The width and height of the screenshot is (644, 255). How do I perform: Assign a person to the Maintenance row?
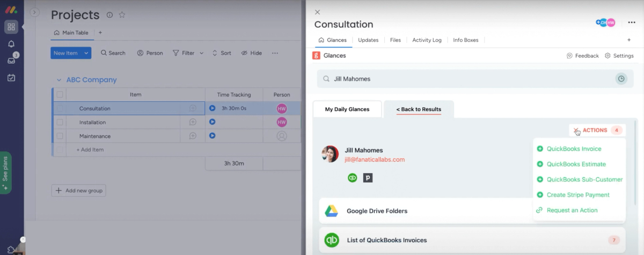pyautogui.click(x=282, y=136)
